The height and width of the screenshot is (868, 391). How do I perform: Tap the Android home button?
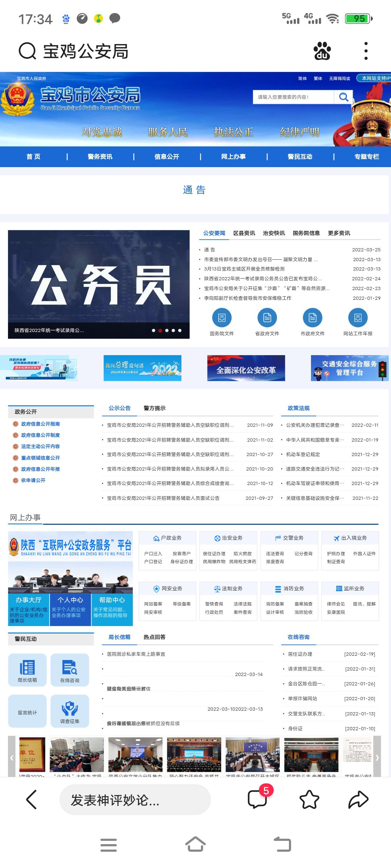(195, 844)
